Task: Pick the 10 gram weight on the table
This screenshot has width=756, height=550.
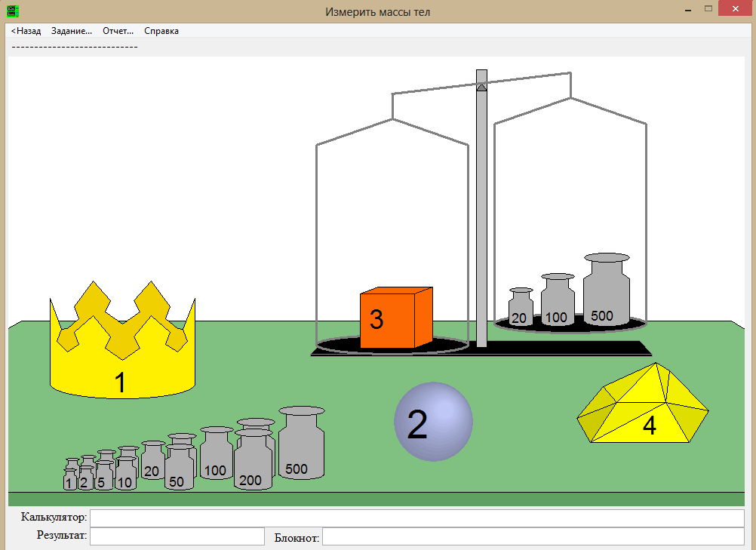Action: pyautogui.click(x=126, y=474)
